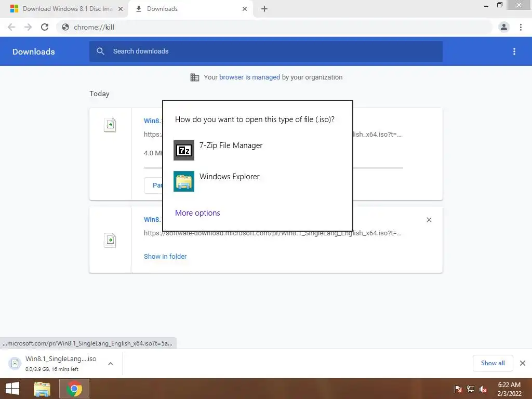Click the More options link in the dialog
532x399 pixels.
[x=197, y=213]
